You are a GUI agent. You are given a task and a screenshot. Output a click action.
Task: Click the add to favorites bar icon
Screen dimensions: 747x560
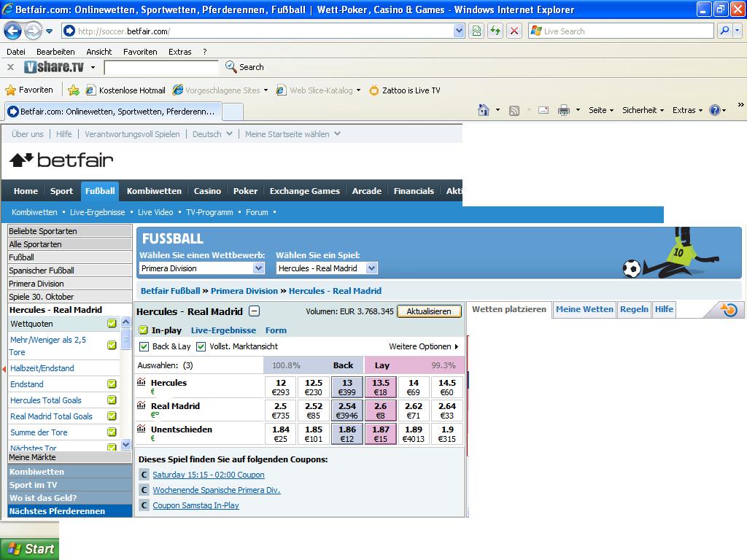tap(74, 90)
